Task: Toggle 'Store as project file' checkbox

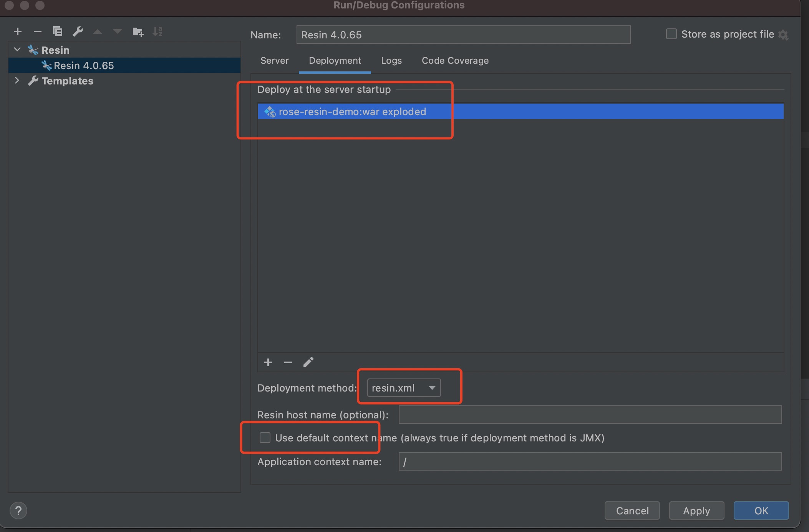Action: coord(672,34)
